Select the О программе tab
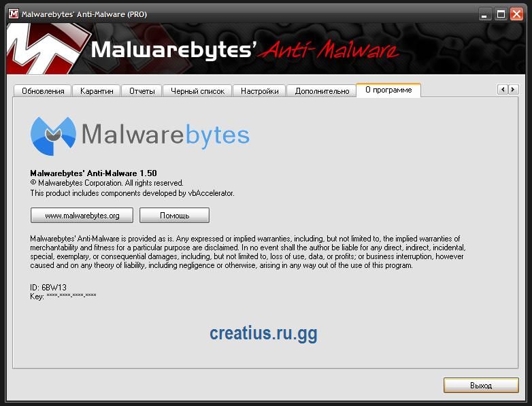 (x=388, y=90)
